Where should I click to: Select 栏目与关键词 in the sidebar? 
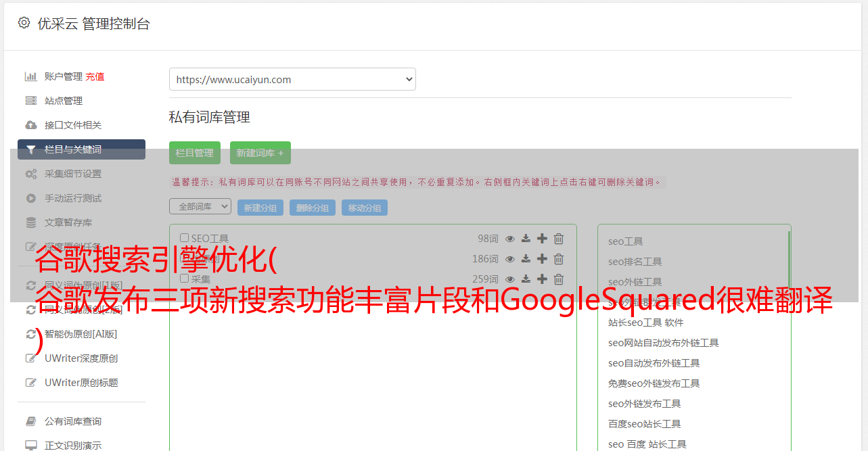click(x=81, y=149)
